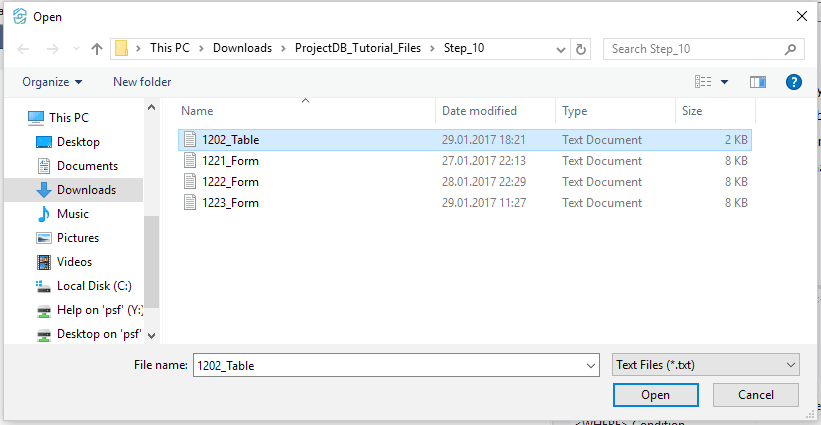Create a New folder
The image size is (821, 425).
(x=142, y=82)
